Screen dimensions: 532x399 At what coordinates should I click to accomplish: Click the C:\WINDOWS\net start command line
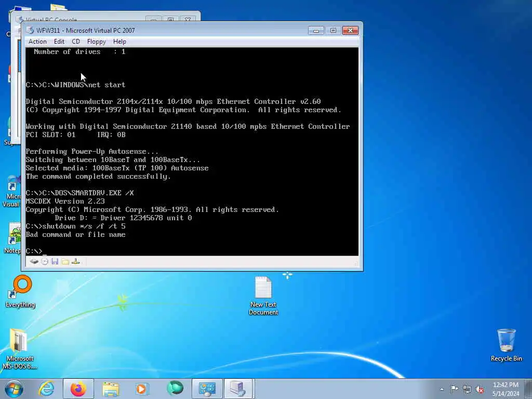click(76, 85)
